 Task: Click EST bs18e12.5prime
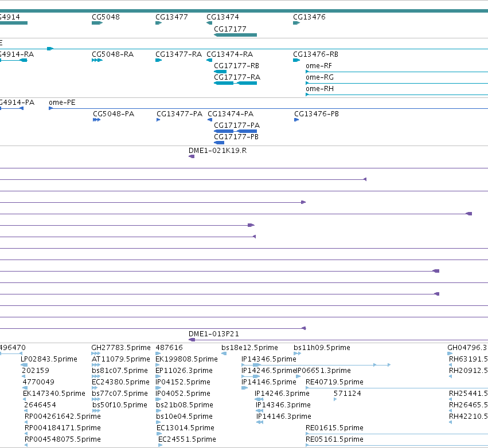coord(249,348)
